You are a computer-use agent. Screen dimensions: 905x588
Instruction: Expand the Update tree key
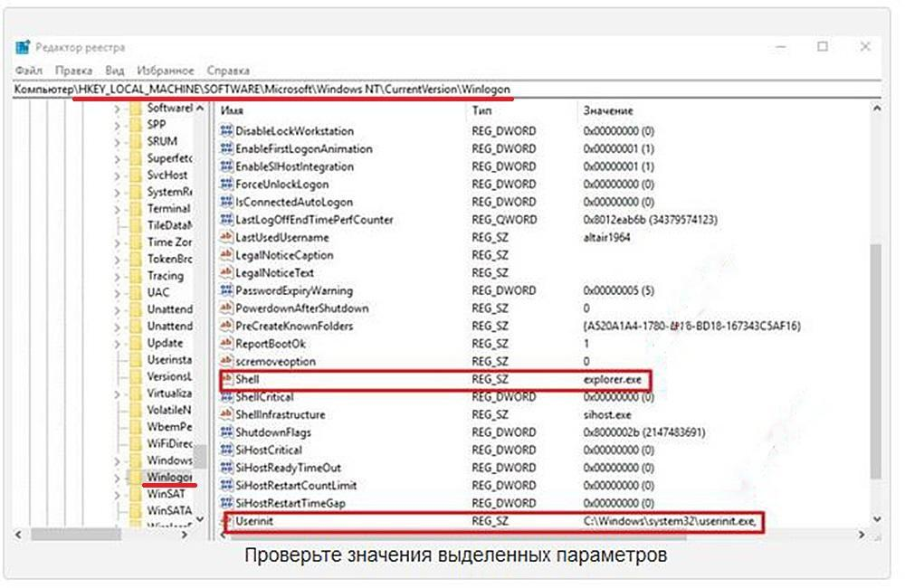click(117, 343)
